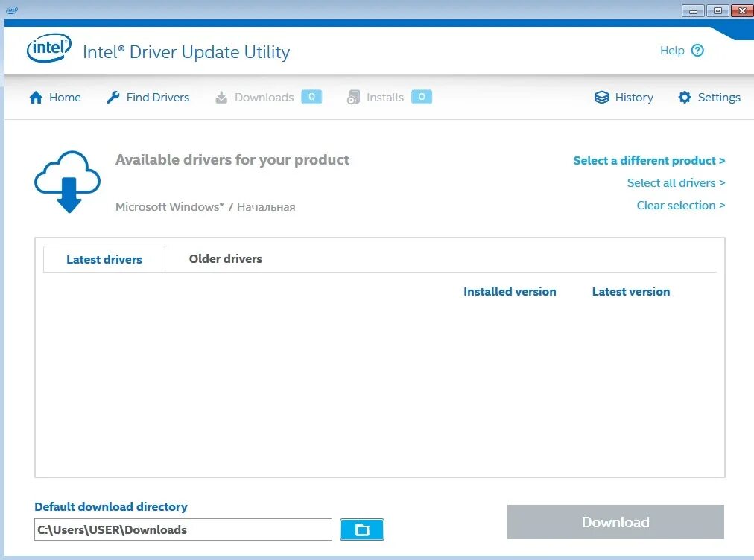This screenshot has height=560, width=754.
Task: View the History page
Action: [x=634, y=98]
